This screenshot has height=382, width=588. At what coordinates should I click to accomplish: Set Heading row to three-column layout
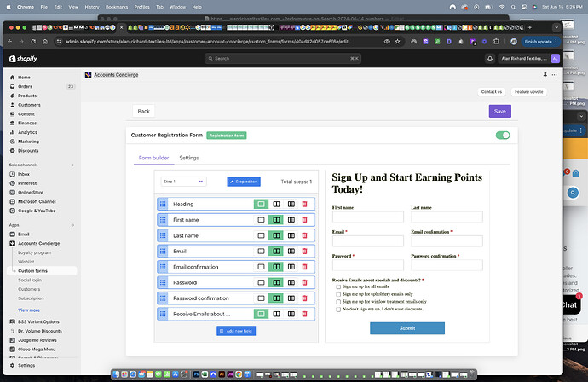[291, 204]
